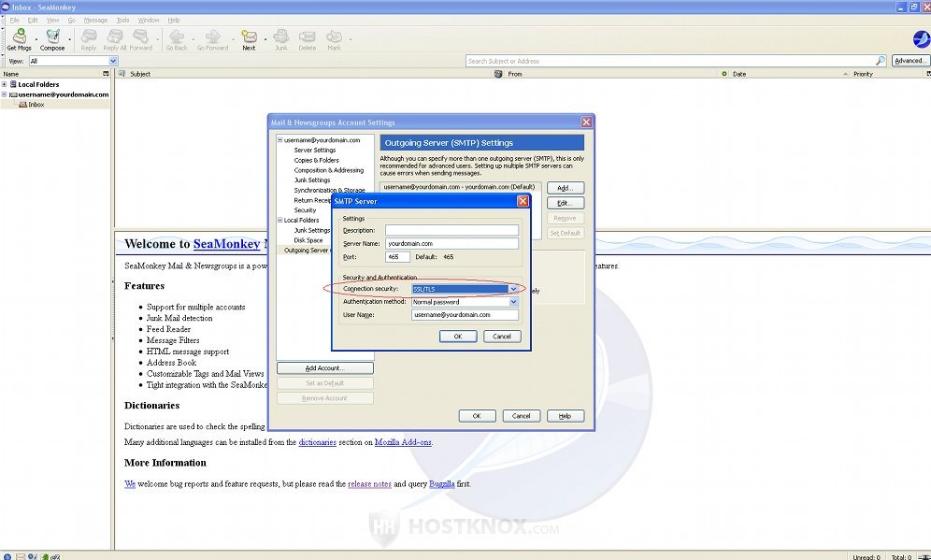This screenshot has height=560, width=931.
Task: Click the SeaMonkey throbber logo icon
Action: (x=921, y=39)
